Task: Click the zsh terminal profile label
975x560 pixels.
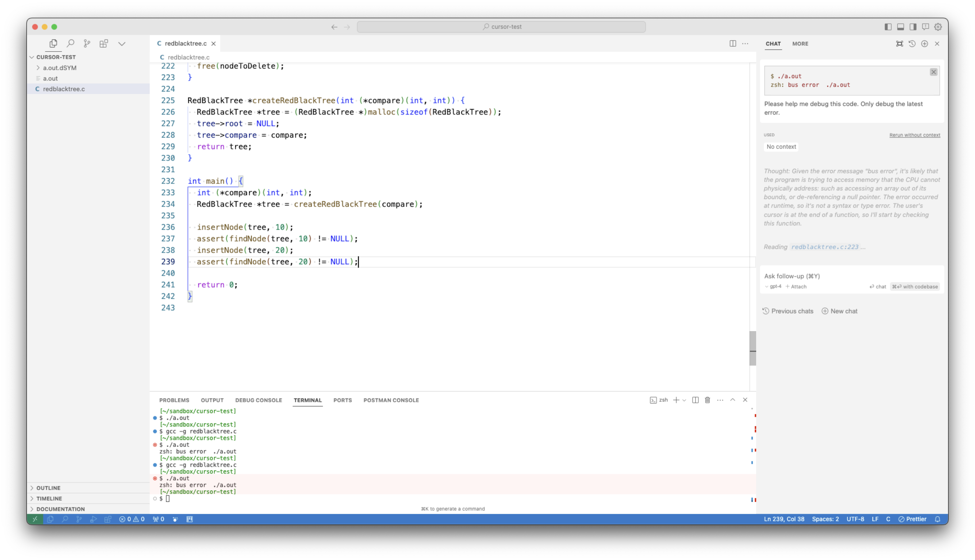Action: (x=659, y=400)
